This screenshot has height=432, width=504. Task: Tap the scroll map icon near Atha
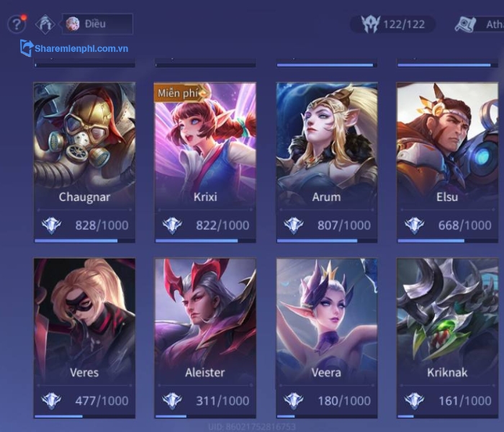coord(465,24)
